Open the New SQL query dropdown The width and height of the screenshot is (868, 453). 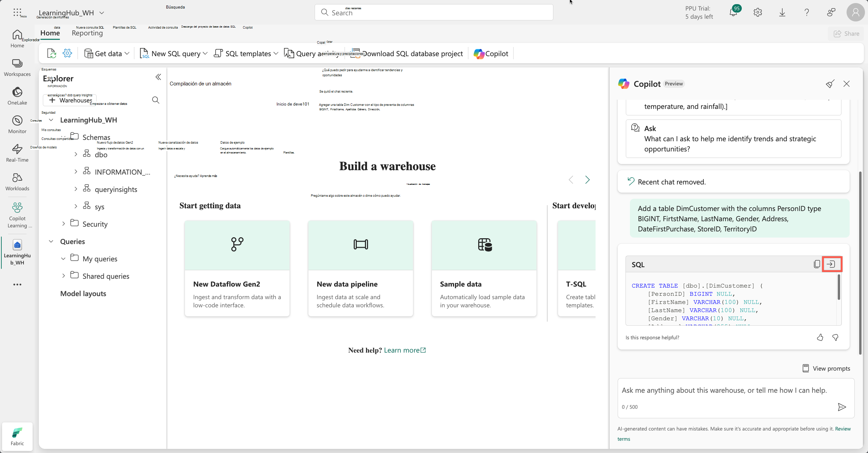point(173,53)
